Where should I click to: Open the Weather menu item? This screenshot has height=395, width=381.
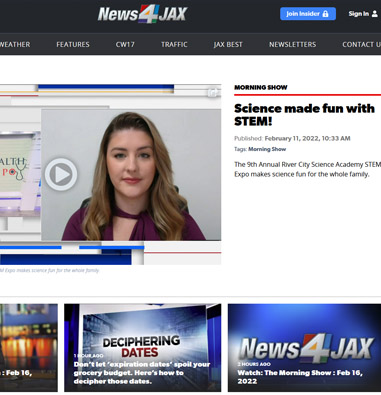click(15, 44)
